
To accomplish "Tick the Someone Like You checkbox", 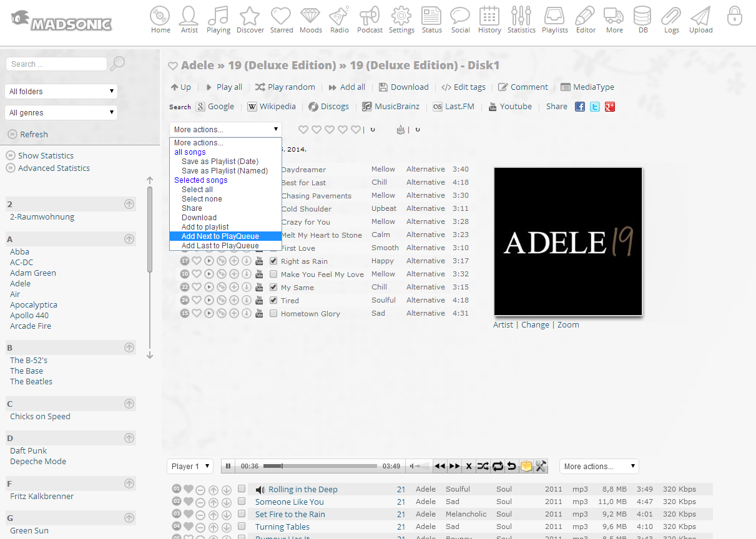I will point(242,502).
